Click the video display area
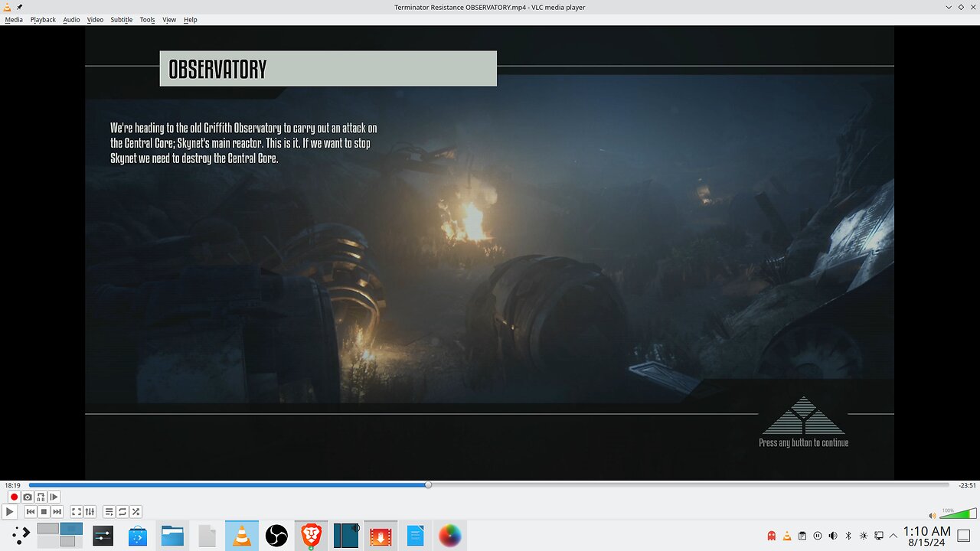This screenshot has width=980, height=551. tap(489, 253)
